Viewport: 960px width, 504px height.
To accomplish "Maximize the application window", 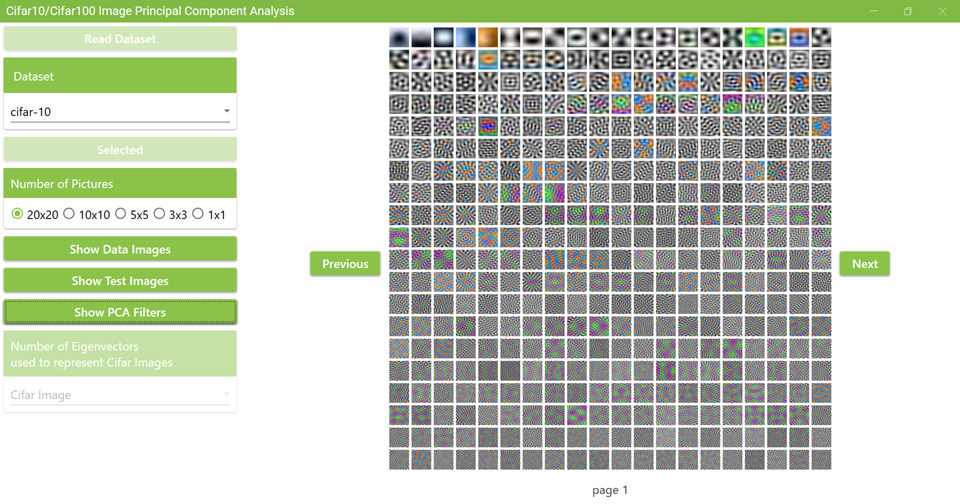I will coord(908,11).
